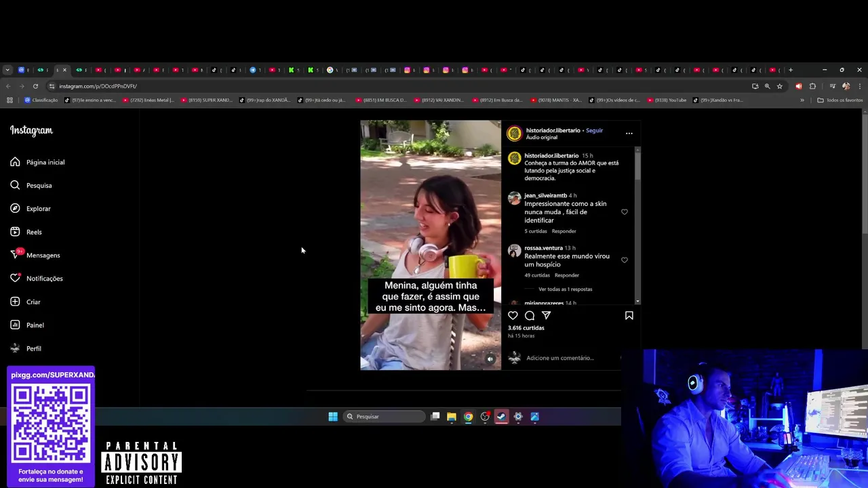Open the Classificação bookmark
868x488 pixels.
click(41, 100)
